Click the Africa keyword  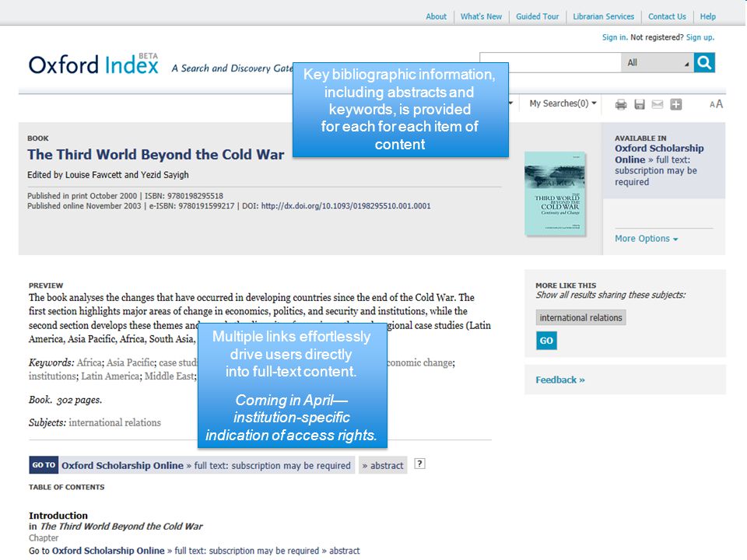pos(89,362)
